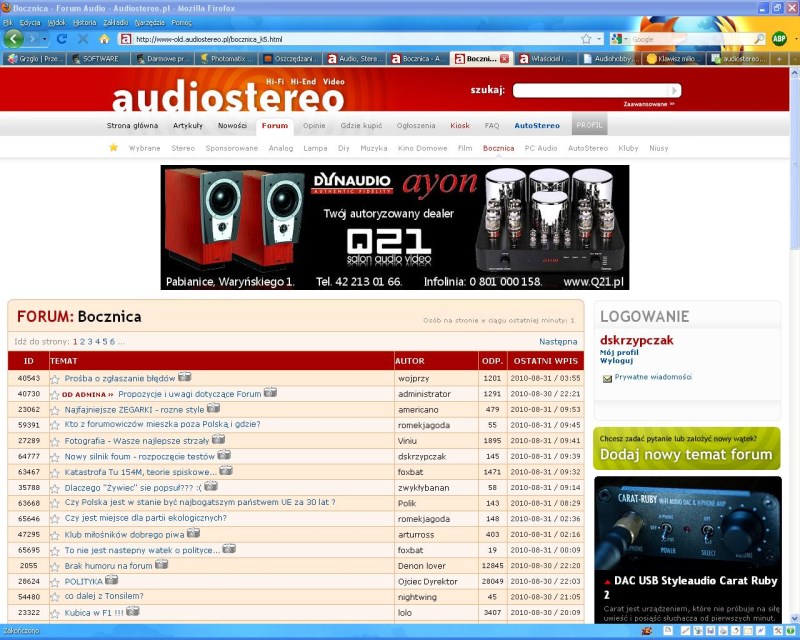Click the printer icon in status bar
Image resolution: width=800 pixels, height=640 pixels.
pyautogui.click(x=723, y=631)
